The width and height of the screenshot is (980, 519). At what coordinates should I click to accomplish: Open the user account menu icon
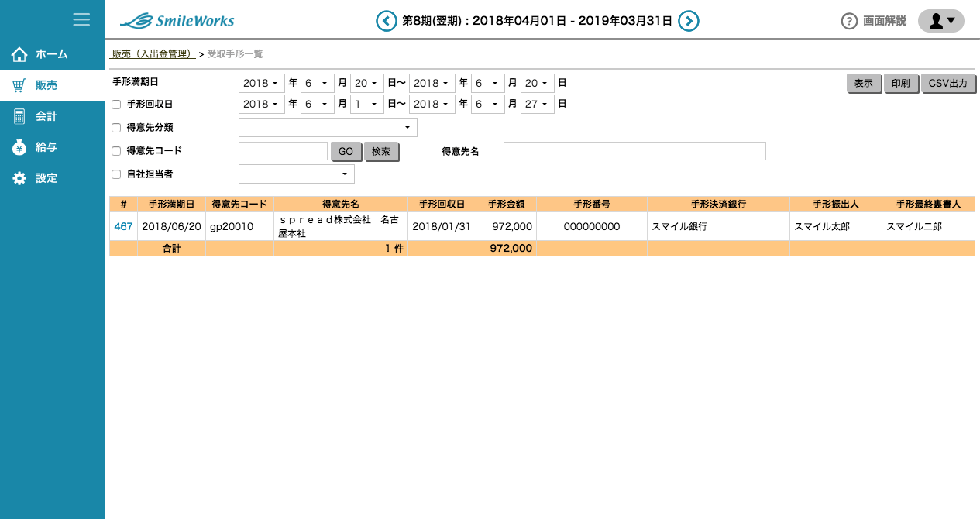click(x=940, y=21)
